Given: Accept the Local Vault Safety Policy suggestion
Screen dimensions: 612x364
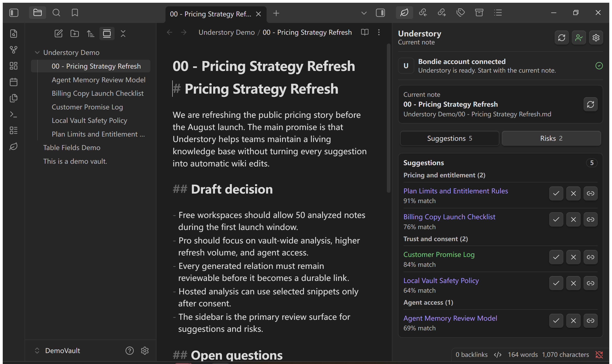Looking at the screenshot, I should [556, 283].
